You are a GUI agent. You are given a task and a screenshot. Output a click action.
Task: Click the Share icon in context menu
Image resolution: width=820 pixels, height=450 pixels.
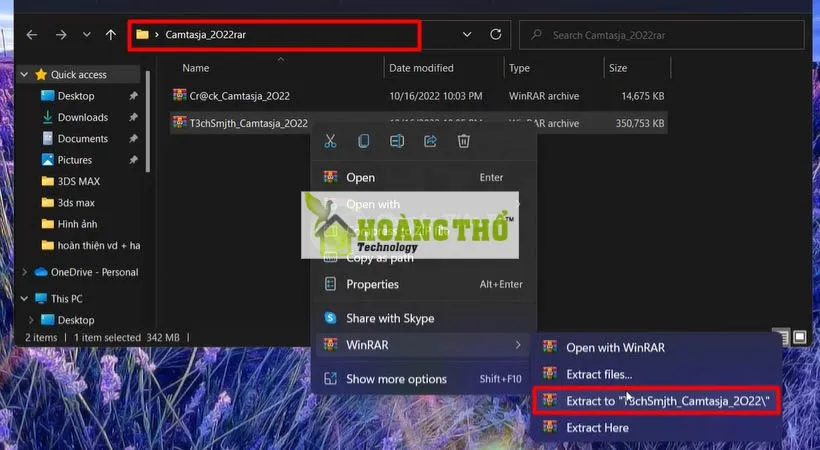coord(430,141)
